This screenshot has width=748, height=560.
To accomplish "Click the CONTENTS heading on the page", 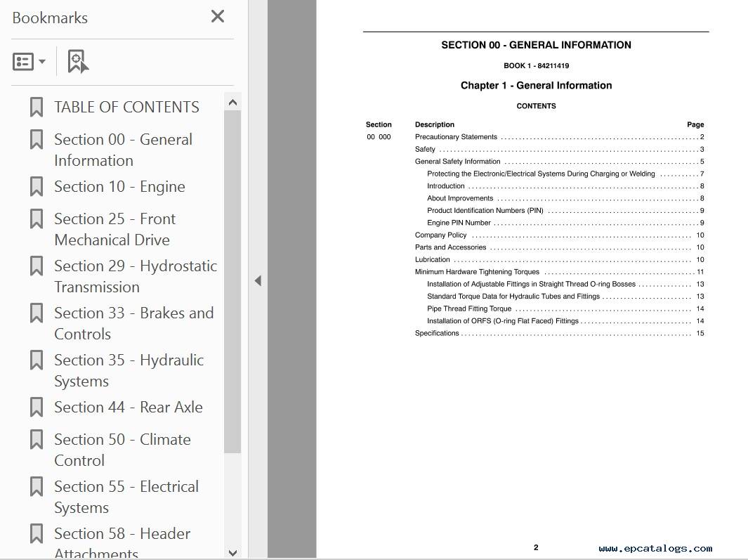I will (x=536, y=106).
